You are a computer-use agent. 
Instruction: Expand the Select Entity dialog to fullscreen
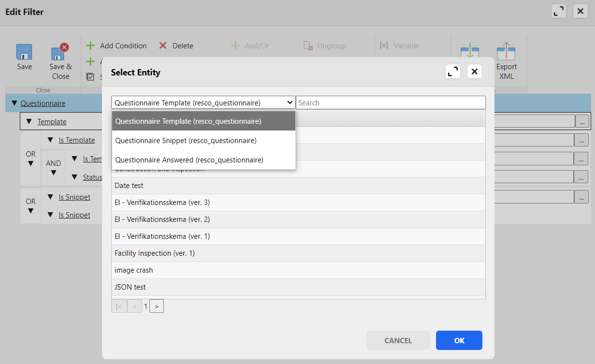pos(453,72)
